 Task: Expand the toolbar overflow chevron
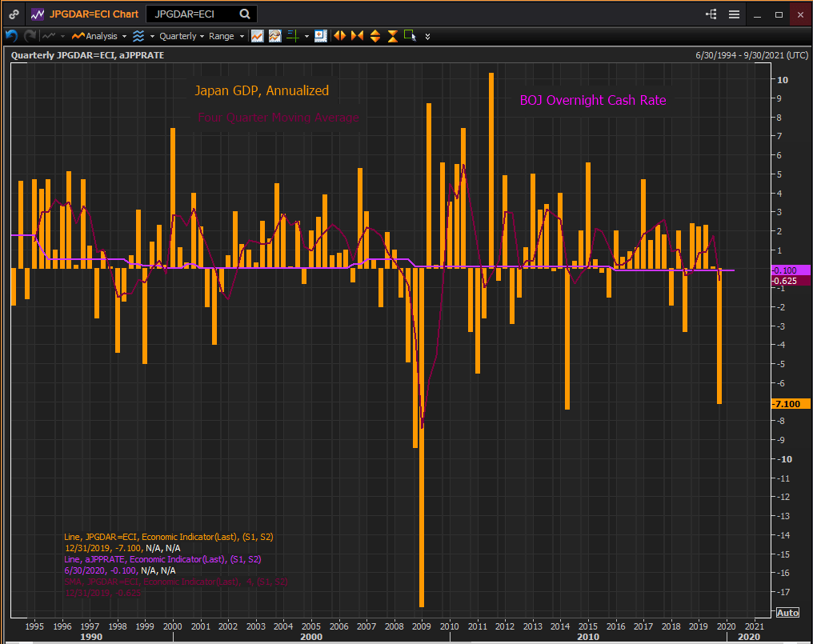click(x=428, y=36)
